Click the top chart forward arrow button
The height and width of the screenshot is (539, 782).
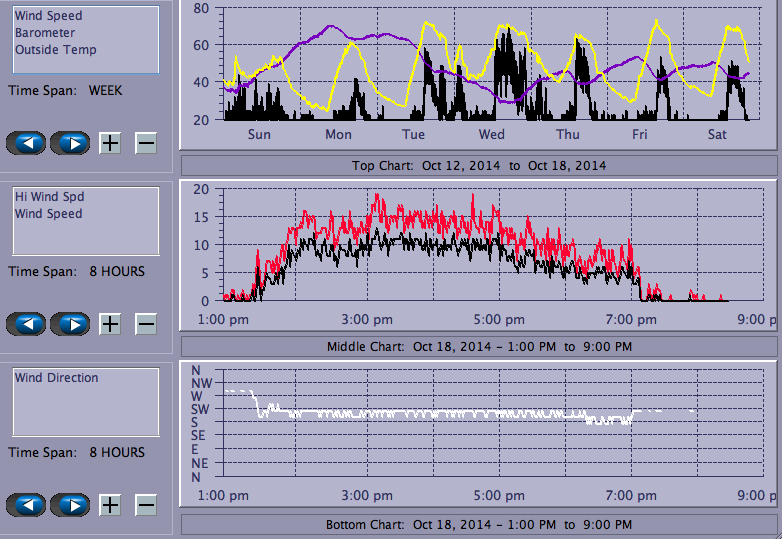pyautogui.click(x=70, y=143)
